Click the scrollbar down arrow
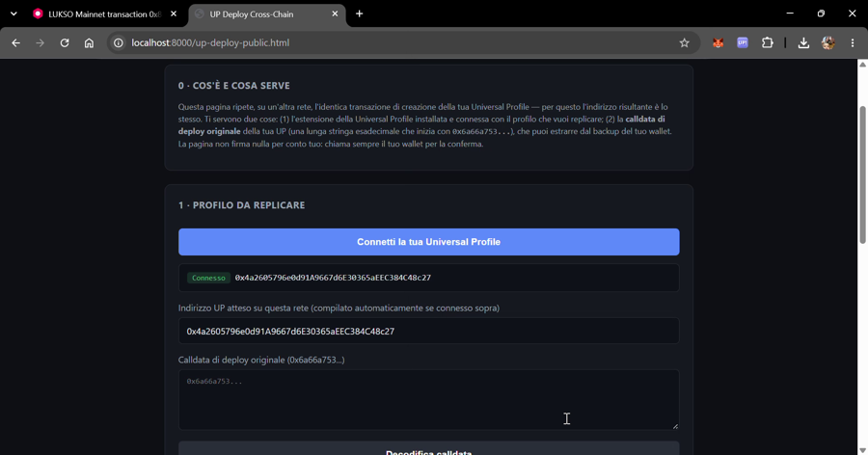 click(862, 450)
